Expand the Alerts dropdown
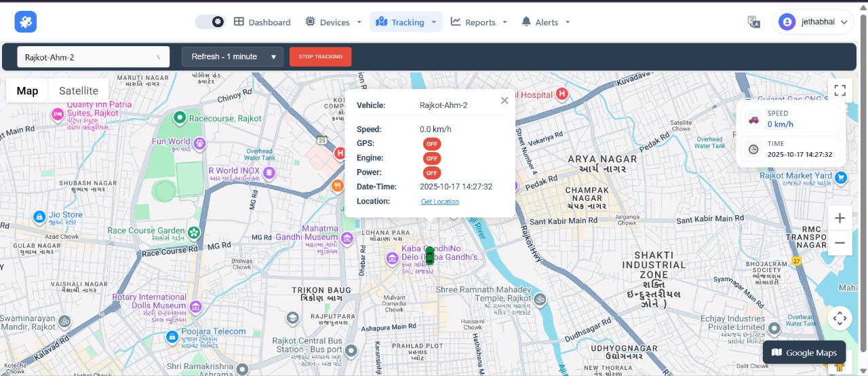The width and height of the screenshot is (868, 376). click(x=545, y=22)
